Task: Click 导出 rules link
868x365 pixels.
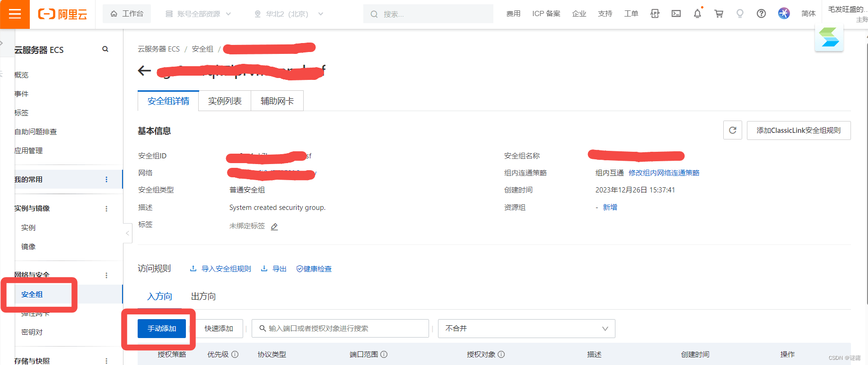Action: [x=274, y=269]
